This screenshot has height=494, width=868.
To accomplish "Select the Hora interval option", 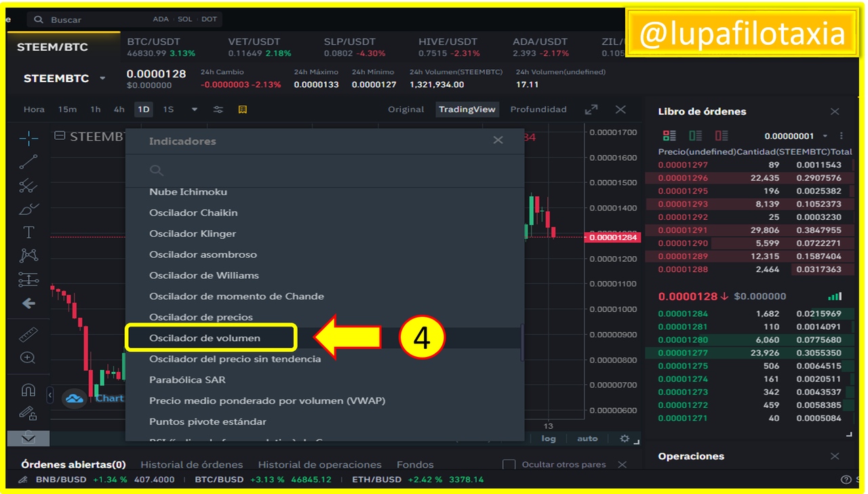I will click(x=34, y=109).
